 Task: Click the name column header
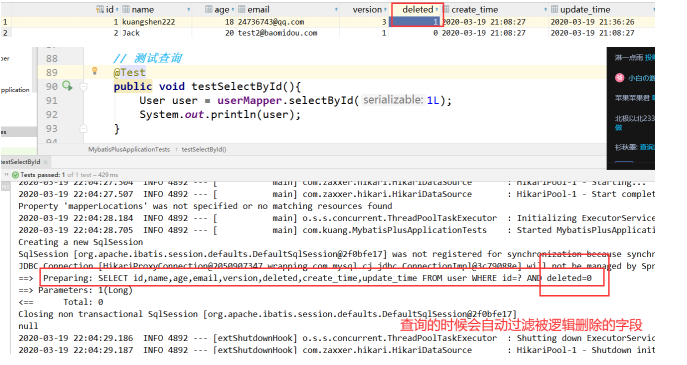coord(143,10)
